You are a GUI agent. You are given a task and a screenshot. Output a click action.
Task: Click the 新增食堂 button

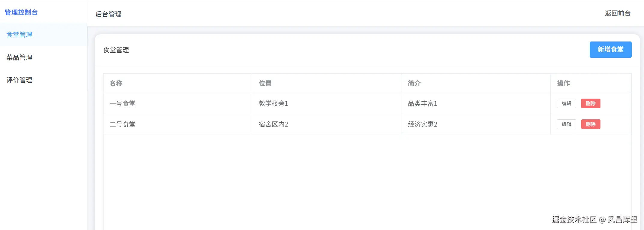610,50
